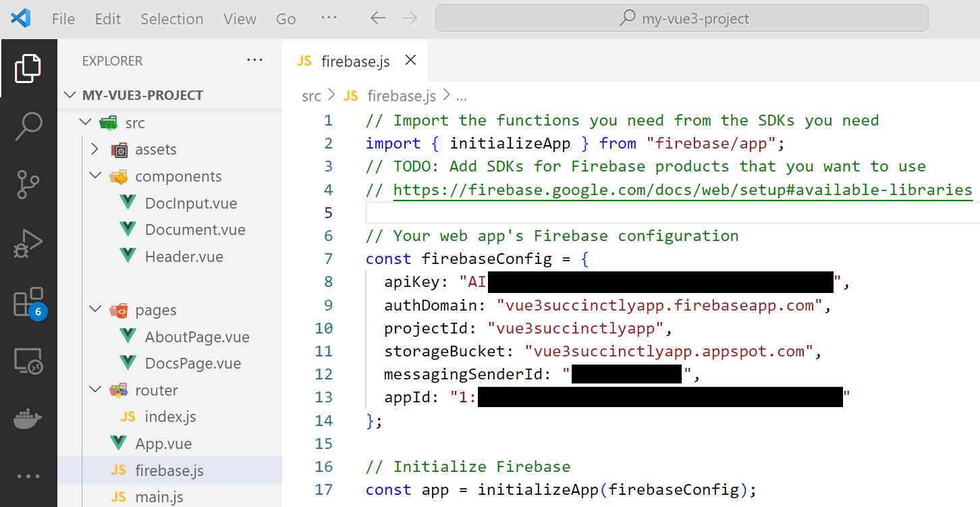This screenshot has height=507, width=980.
Task: Collapse the components folder
Action: pos(94,176)
